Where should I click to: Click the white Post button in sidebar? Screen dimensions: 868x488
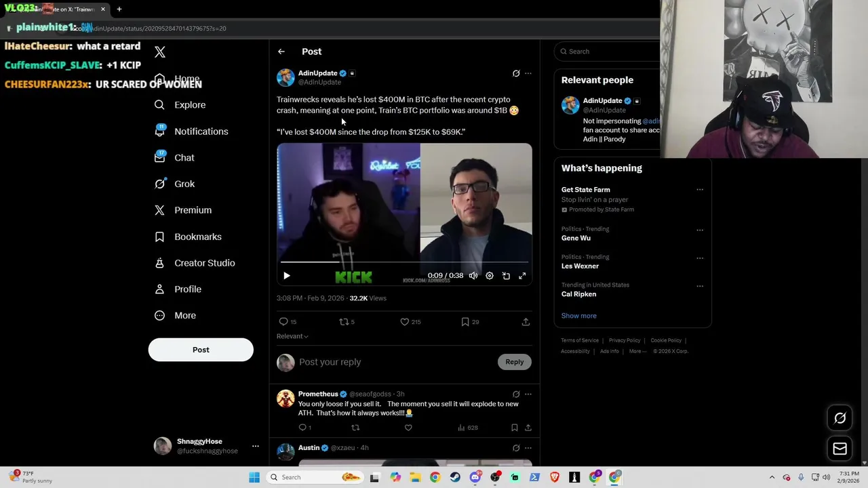pyautogui.click(x=201, y=350)
